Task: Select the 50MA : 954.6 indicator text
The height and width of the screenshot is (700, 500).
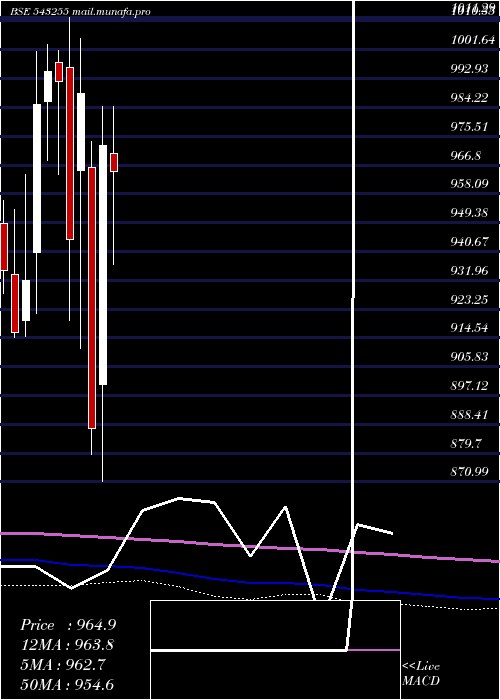Action: point(67,684)
